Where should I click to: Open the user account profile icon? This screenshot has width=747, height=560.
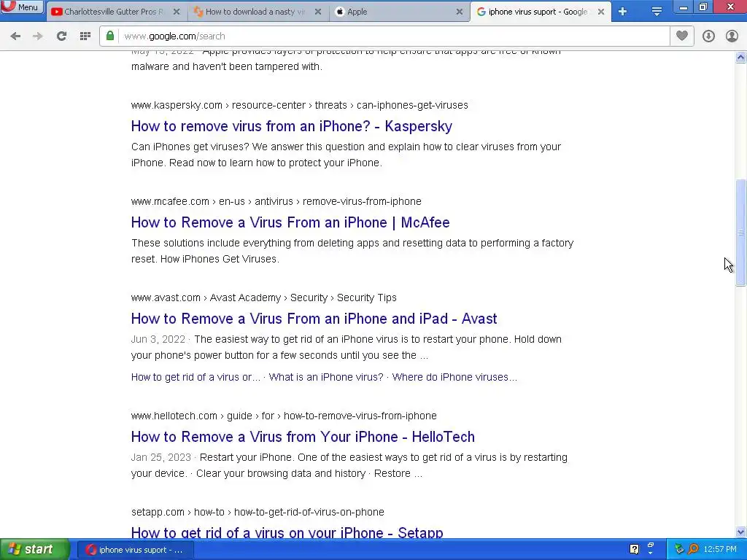pos(732,36)
